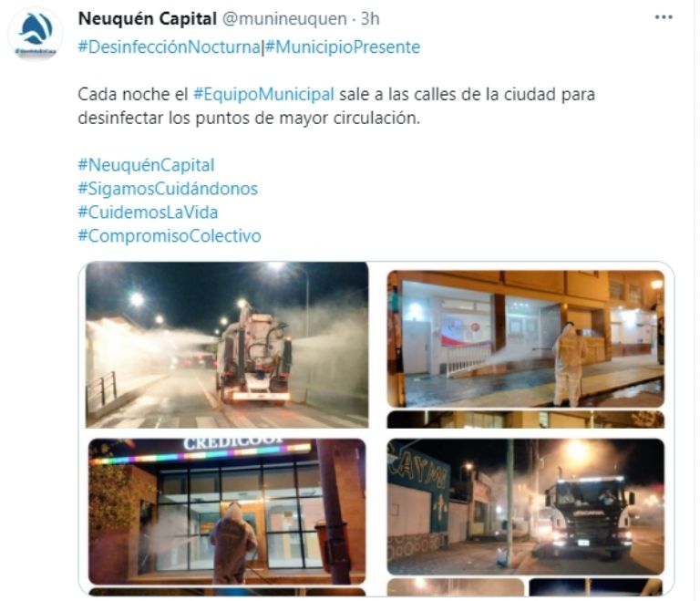Open the #CompromisoColectivo hashtag
Image resolution: width=700 pixels, height=601 pixels.
(x=170, y=236)
